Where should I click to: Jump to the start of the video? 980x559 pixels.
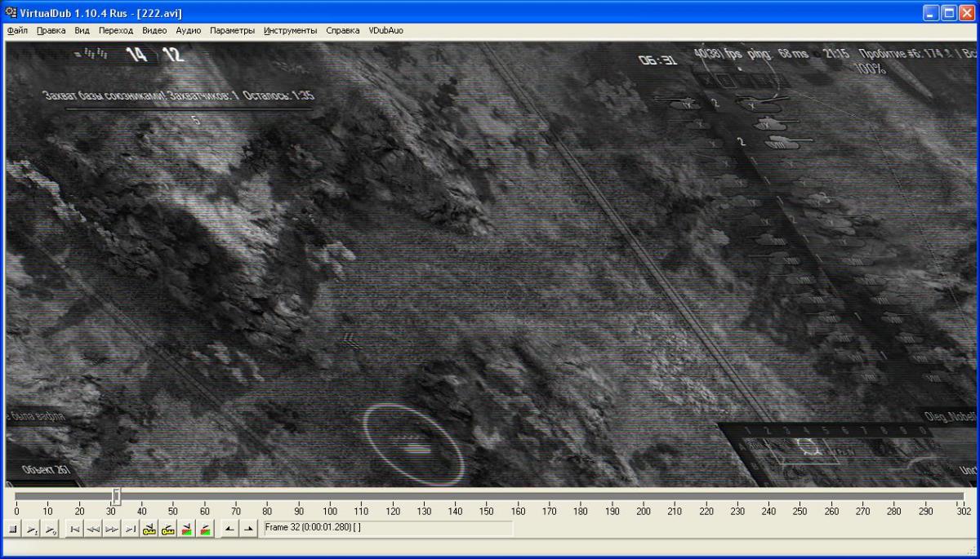[x=74, y=530]
